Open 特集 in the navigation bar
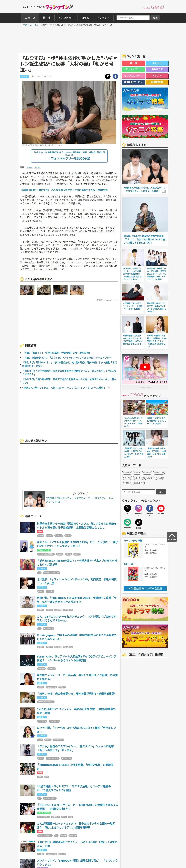 pyautogui.click(x=47, y=18)
